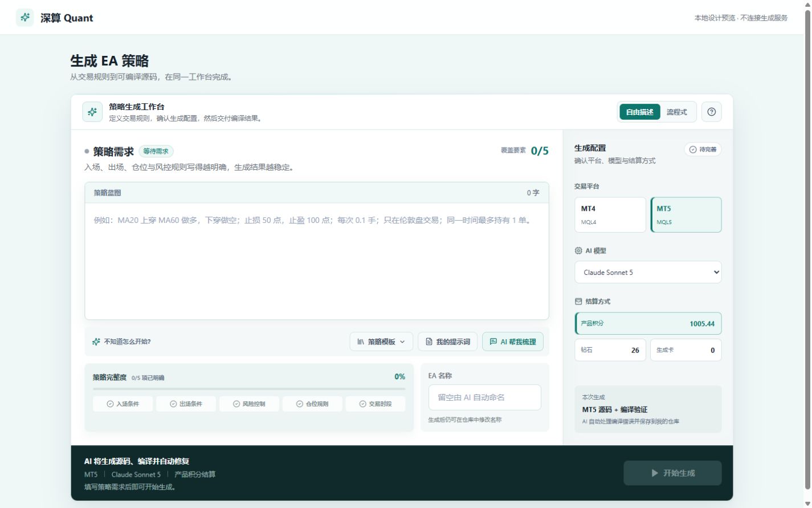
Task: Click the workbench sparkle icon beside 策略生成工作台
Action: [92, 112]
